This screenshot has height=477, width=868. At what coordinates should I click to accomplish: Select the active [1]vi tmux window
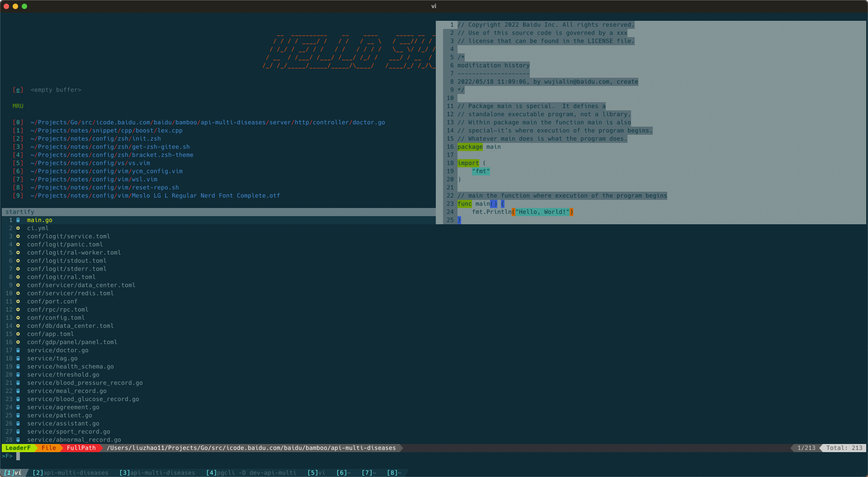pos(14,472)
